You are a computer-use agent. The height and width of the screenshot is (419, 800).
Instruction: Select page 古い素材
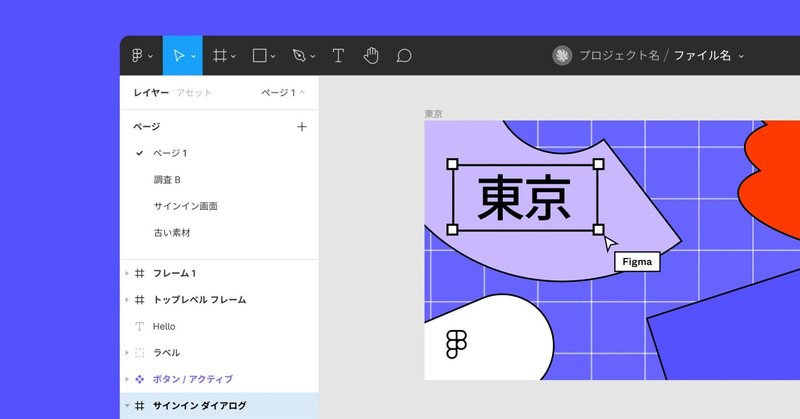pyautogui.click(x=172, y=233)
